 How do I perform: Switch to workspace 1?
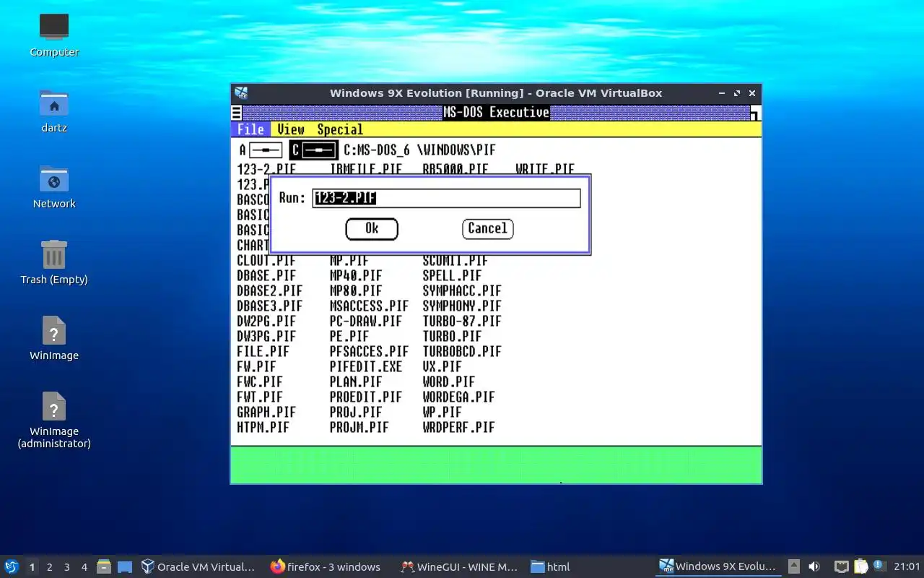[32, 567]
